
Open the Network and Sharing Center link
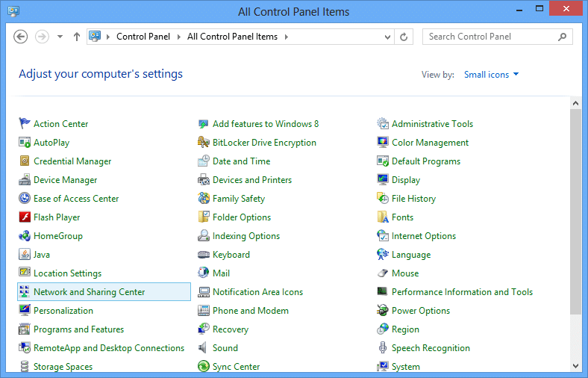tap(90, 291)
